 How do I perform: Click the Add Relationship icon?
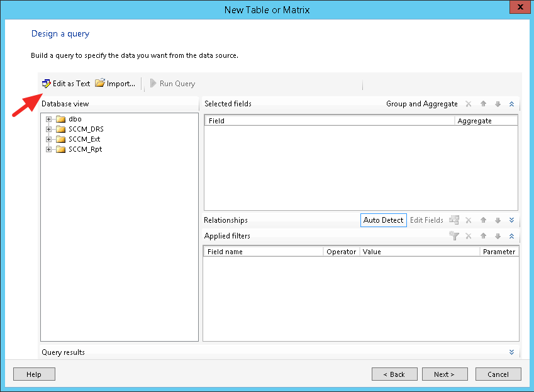point(454,220)
